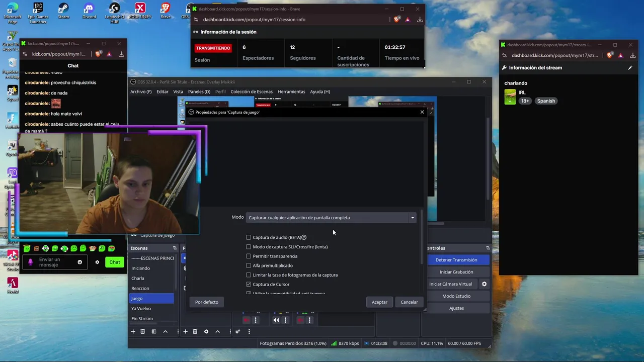Screen dimensions: 644x362
Task: Open advanced audio properties gears icon
Action: pos(237,331)
